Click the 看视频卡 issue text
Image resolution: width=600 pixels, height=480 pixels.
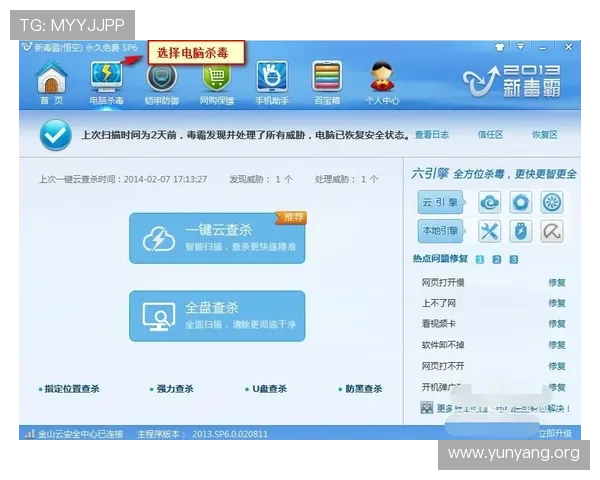(439, 324)
